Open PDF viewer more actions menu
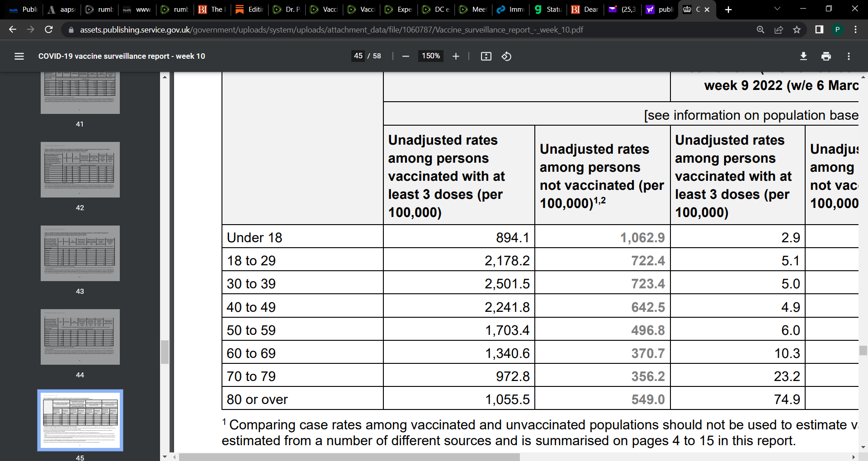The width and height of the screenshot is (868, 461). [849, 56]
